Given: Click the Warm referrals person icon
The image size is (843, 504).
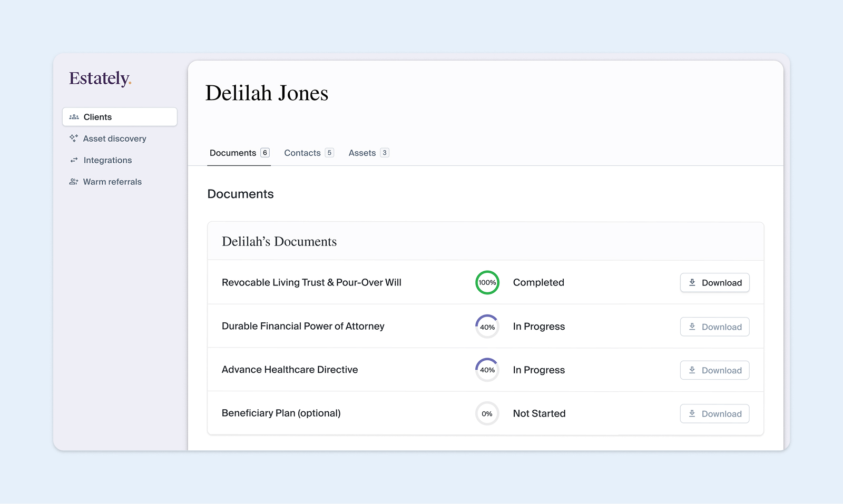Looking at the screenshot, I should 74,182.
